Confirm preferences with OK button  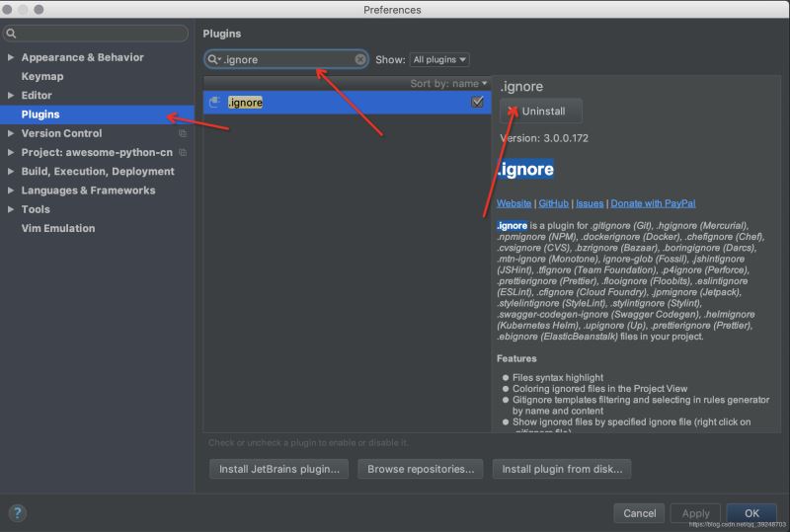pos(751,513)
